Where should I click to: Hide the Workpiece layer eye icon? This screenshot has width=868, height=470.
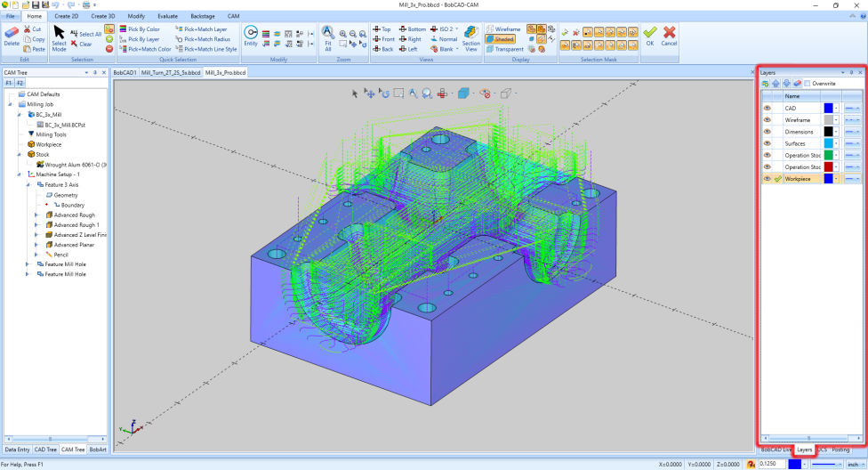tap(768, 178)
